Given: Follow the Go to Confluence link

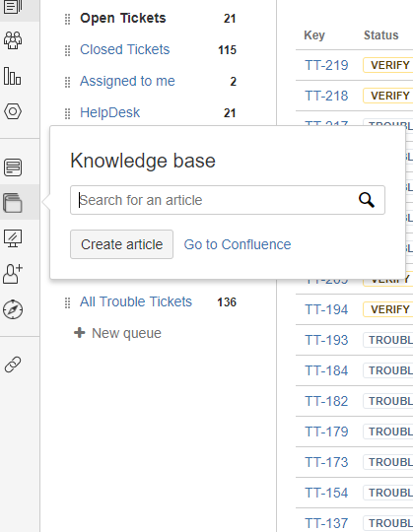Looking at the screenshot, I should click(x=238, y=244).
